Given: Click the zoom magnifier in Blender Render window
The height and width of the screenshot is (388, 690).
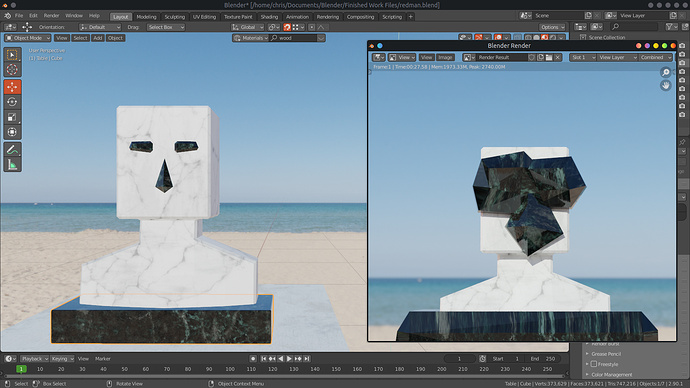Looking at the screenshot, I should click(665, 72).
